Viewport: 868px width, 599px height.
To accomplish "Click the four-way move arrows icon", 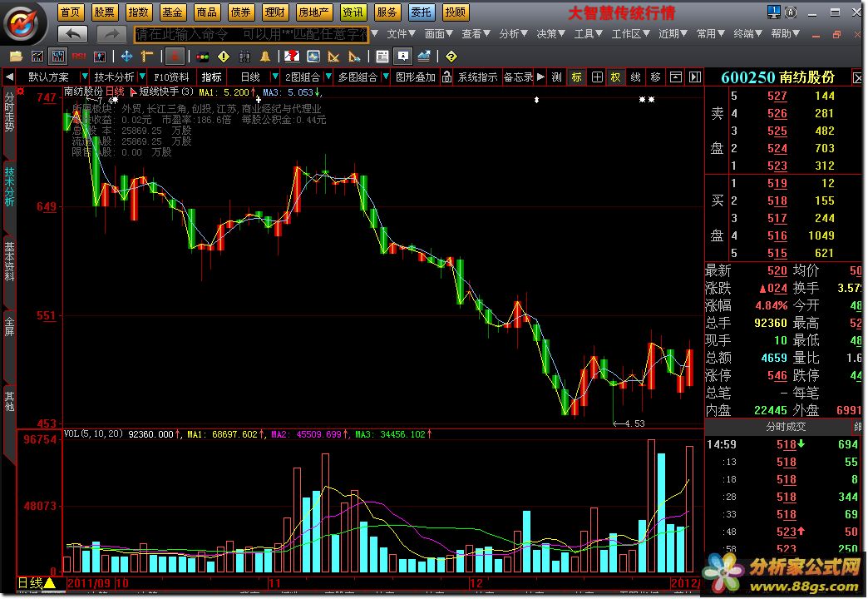I will click(126, 57).
